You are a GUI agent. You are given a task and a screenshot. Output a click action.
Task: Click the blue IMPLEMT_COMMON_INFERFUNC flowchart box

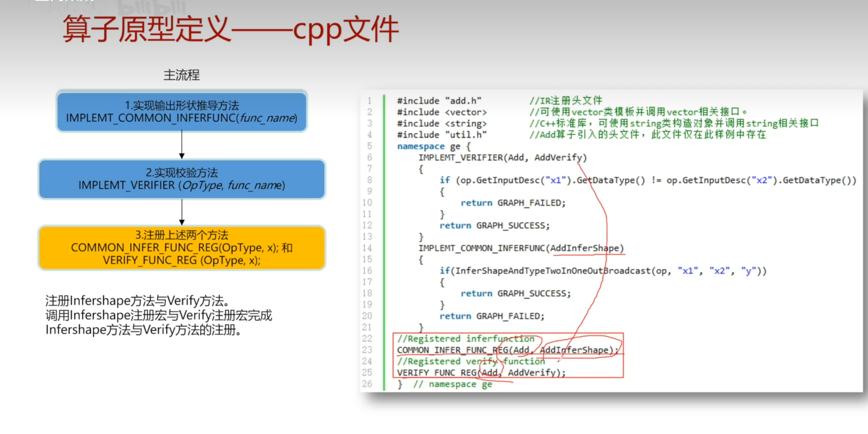coord(182,111)
